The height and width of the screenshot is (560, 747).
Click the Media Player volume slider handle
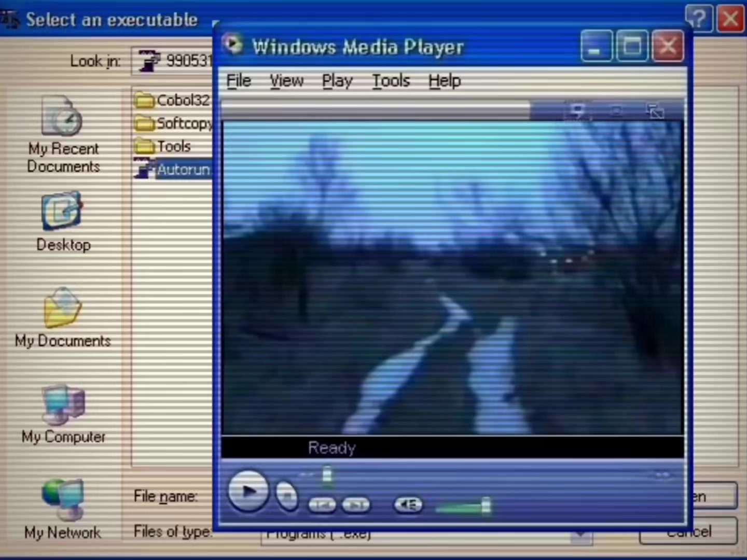coord(486,505)
